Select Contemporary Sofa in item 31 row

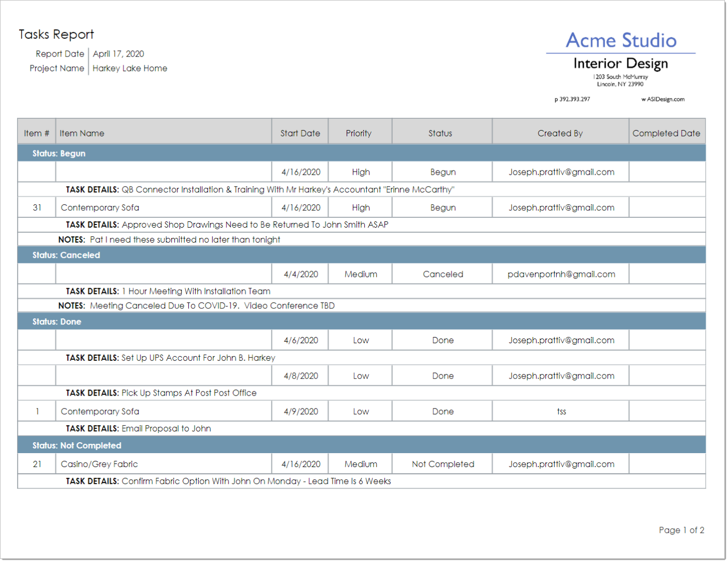coord(100,207)
